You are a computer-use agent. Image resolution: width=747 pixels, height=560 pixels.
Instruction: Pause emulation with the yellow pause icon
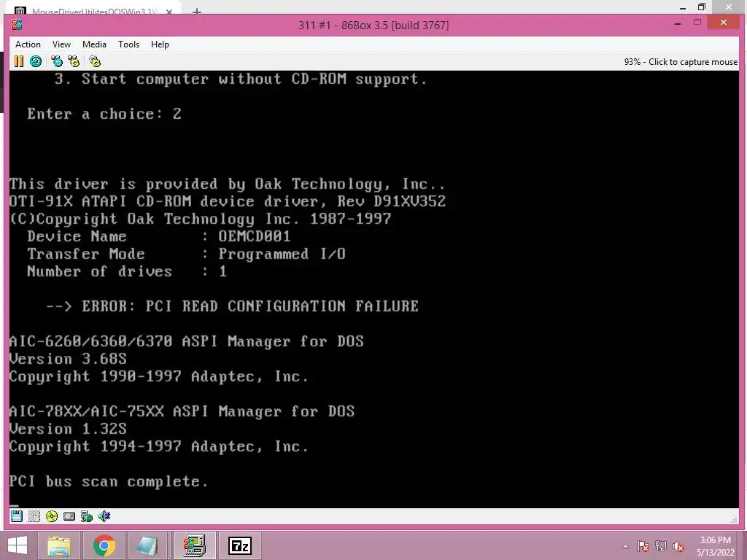click(x=18, y=61)
